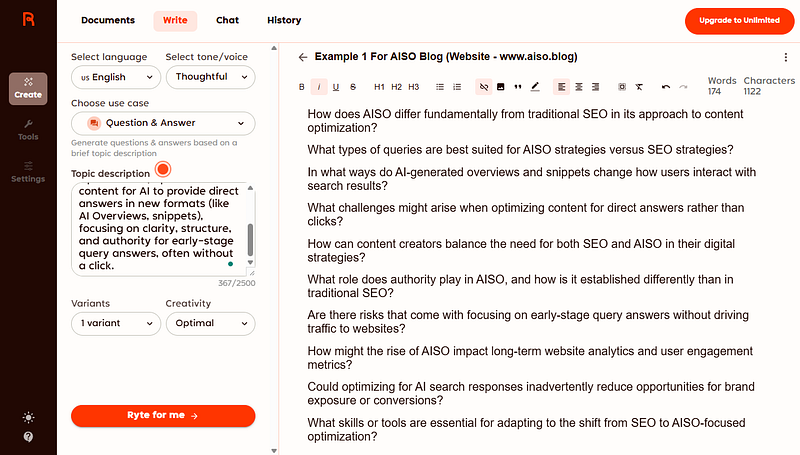
Task: Go back using the left arrow
Action: coord(303,57)
